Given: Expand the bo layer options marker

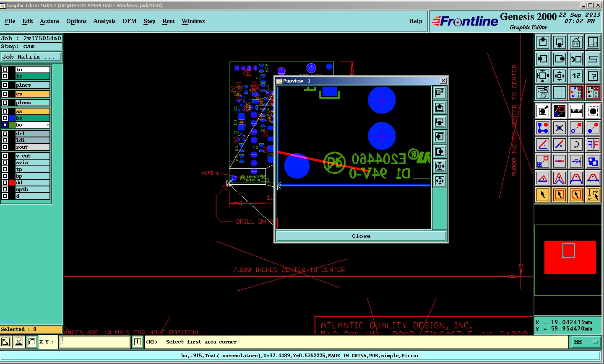Looking at the screenshot, I should click(x=48, y=125).
